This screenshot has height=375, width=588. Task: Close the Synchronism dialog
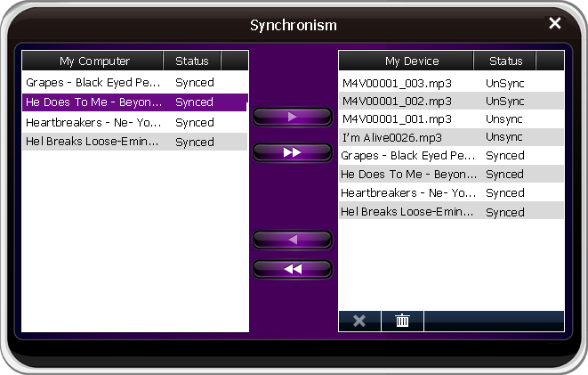(555, 24)
